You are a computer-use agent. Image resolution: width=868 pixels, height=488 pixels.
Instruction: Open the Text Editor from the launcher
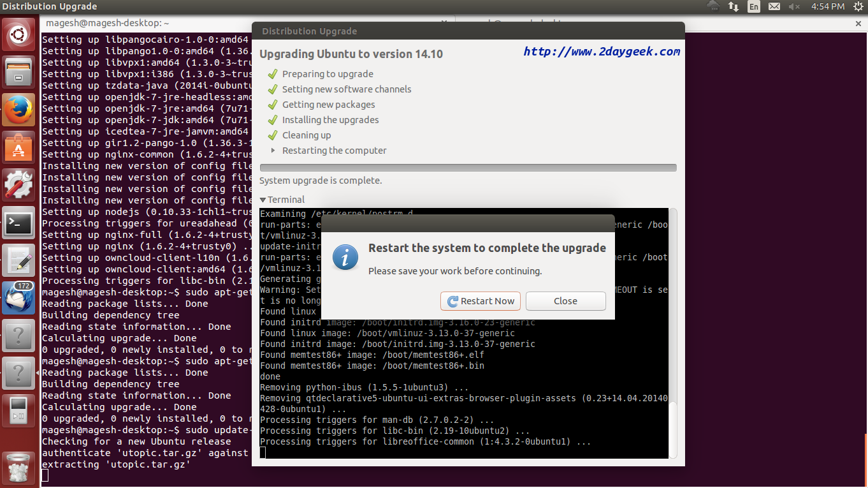(x=19, y=260)
